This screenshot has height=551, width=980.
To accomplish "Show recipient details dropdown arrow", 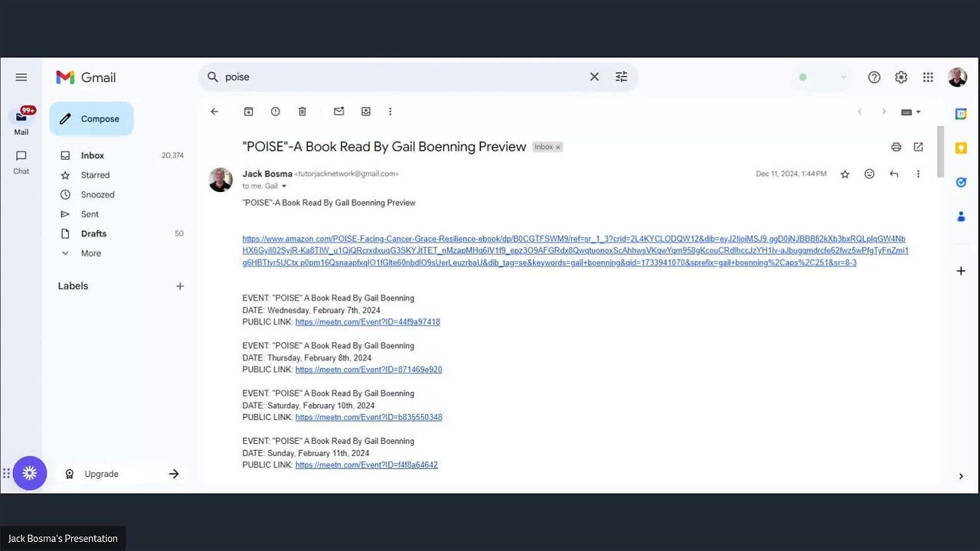I will pos(284,186).
